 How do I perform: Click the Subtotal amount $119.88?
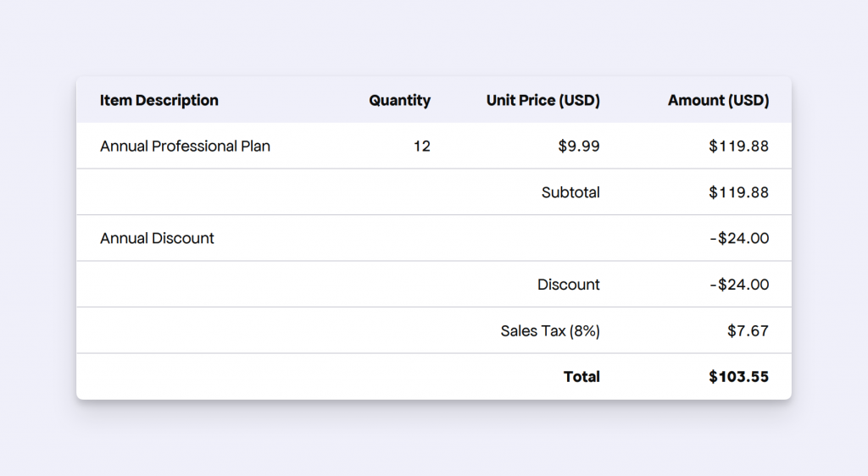point(739,192)
